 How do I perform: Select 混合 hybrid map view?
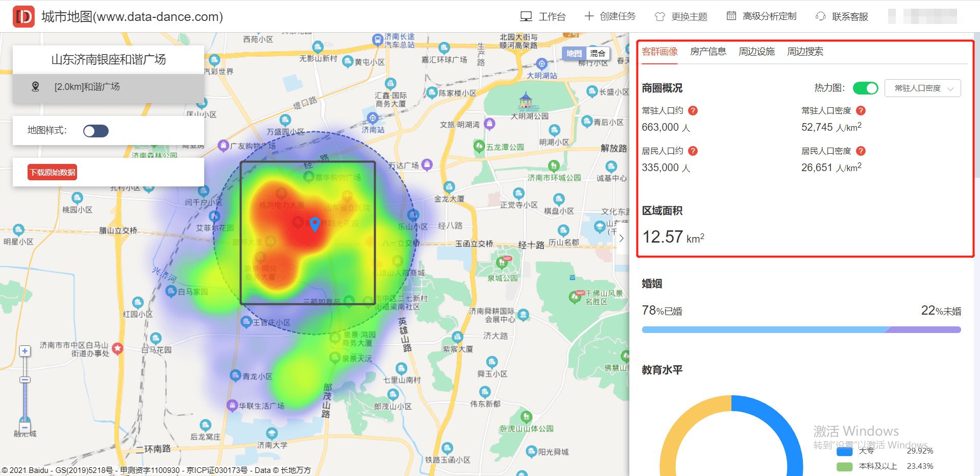tap(597, 53)
